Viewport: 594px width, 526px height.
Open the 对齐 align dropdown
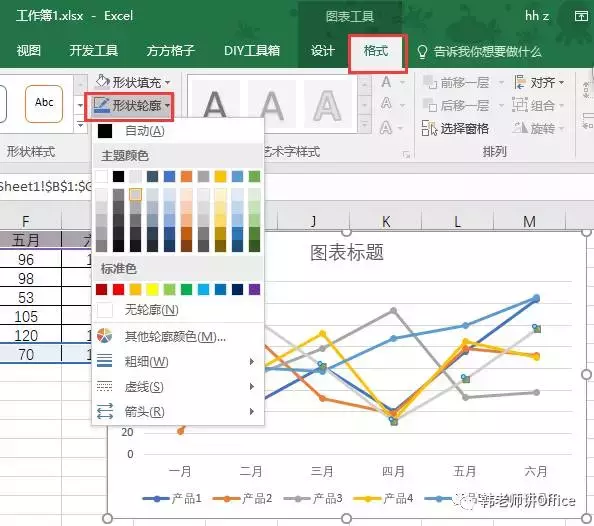[x=539, y=82]
